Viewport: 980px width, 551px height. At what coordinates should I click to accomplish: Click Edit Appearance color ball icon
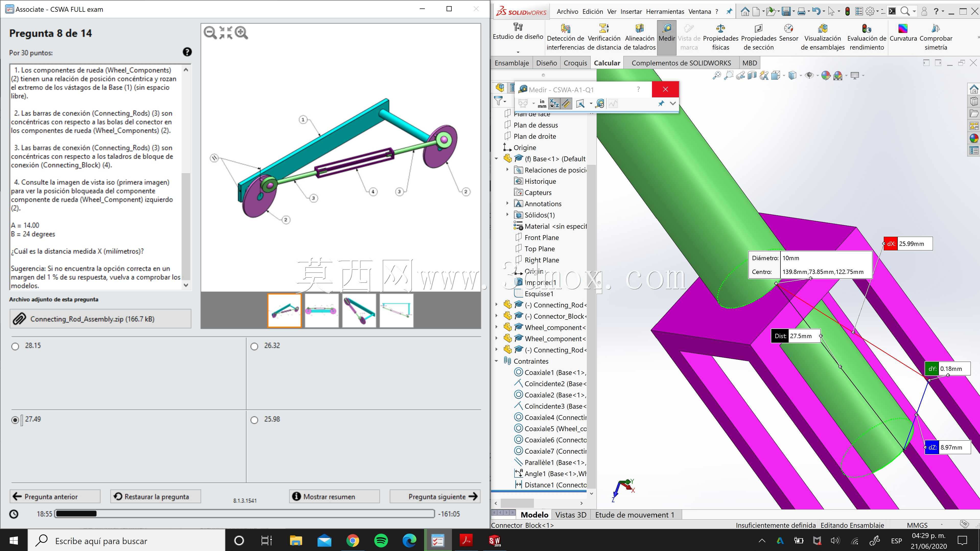(825, 75)
